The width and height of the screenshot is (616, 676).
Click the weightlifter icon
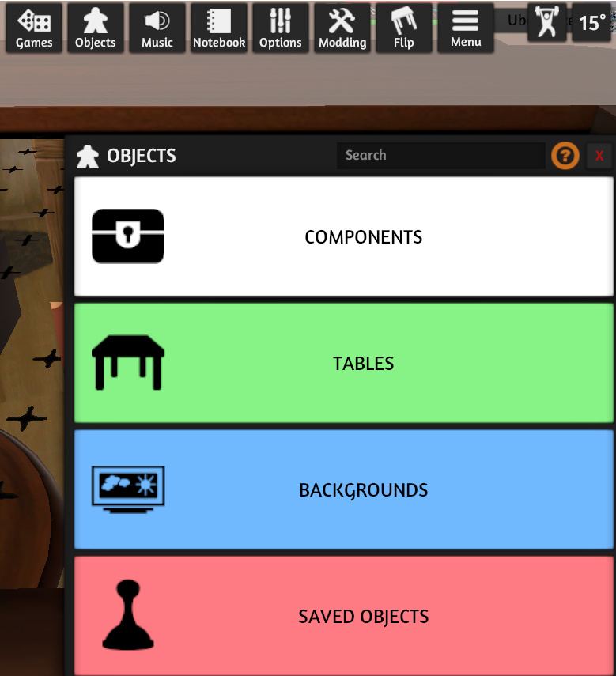[x=547, y=22]
